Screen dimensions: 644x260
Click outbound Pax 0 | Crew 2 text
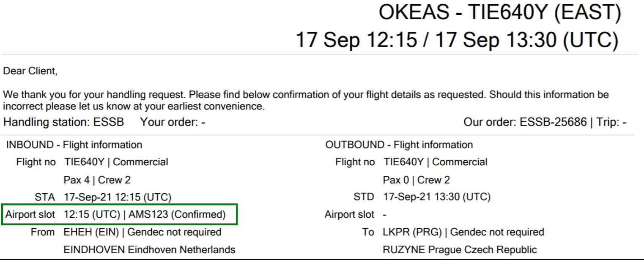coord(417,180)
